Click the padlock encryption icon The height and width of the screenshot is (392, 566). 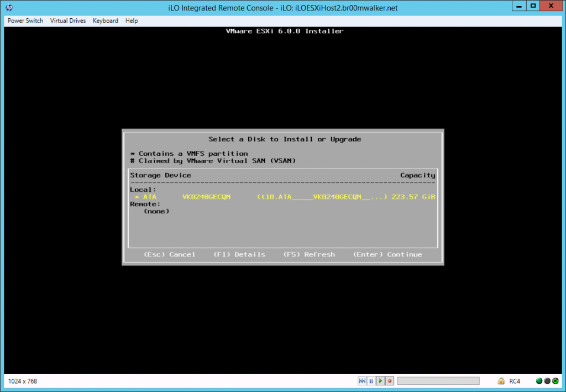501,381
